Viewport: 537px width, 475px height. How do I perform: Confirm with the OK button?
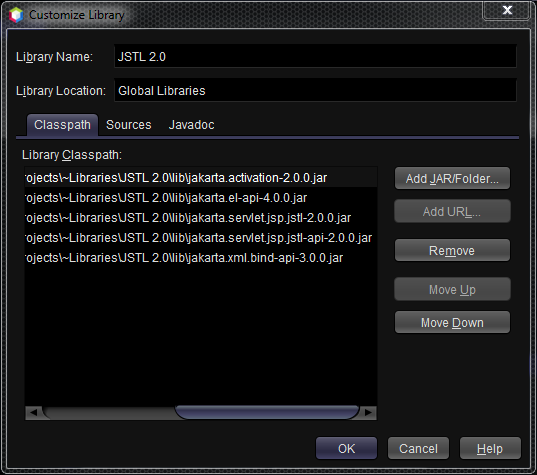tap(346, 448)
